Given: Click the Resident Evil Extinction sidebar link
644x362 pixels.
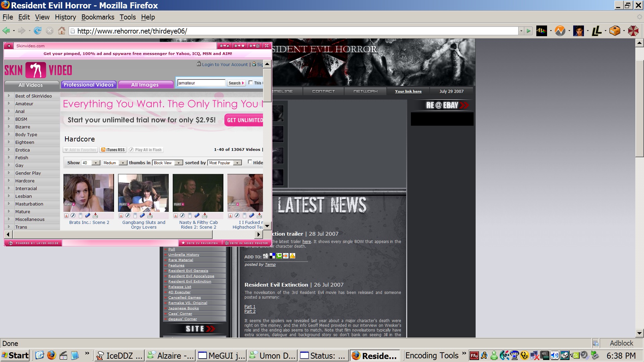Looking at the screenshot, I should click(x=190, y=282).
